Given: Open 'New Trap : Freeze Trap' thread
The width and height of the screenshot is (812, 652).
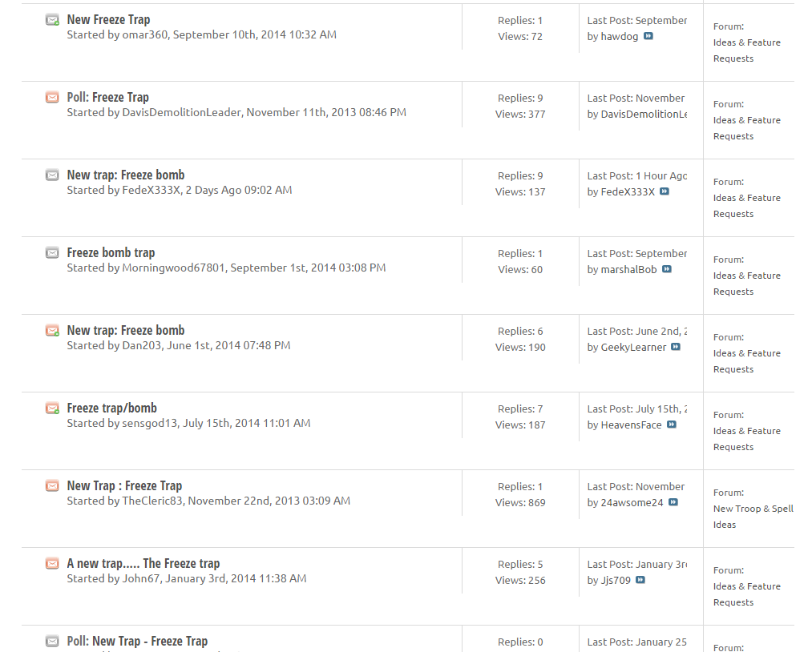Looking at the screenshot, I should (x=124, y=485).
